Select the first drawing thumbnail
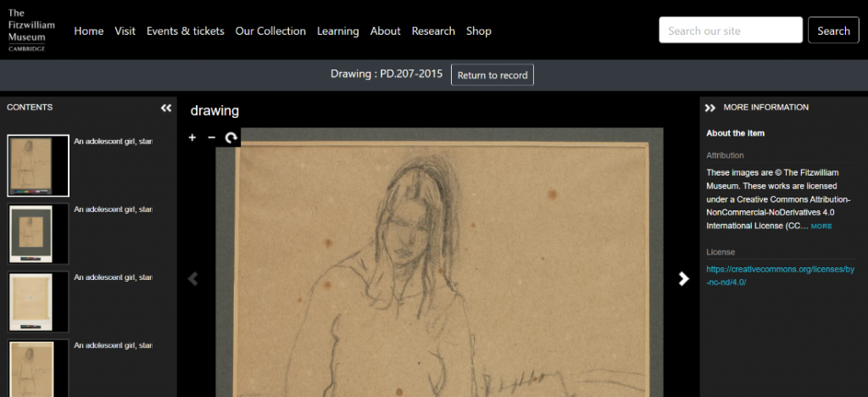Screen dimensions: 868x397 pyautogui.click(x=38, y=166)
